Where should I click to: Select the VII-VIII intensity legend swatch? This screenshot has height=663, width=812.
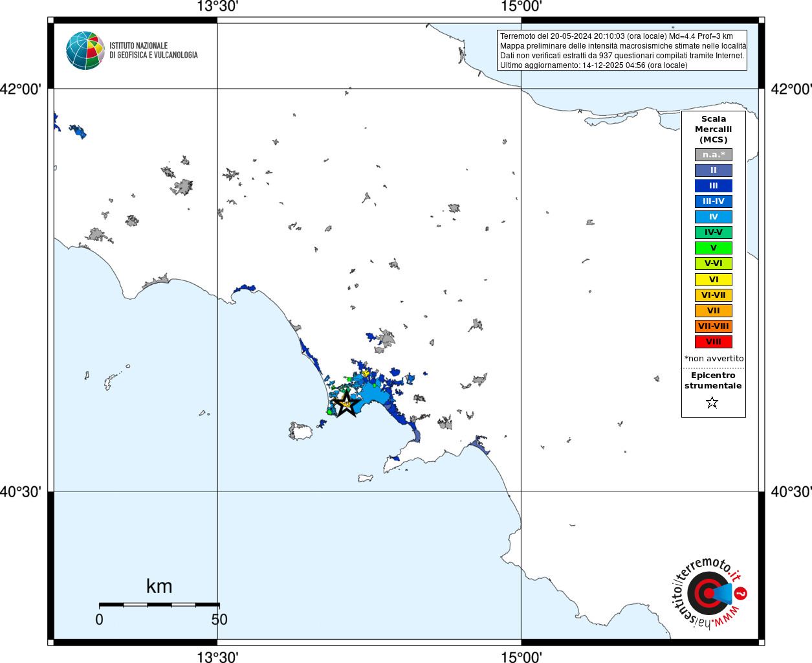pyautogui.click(x=714, y=326)
